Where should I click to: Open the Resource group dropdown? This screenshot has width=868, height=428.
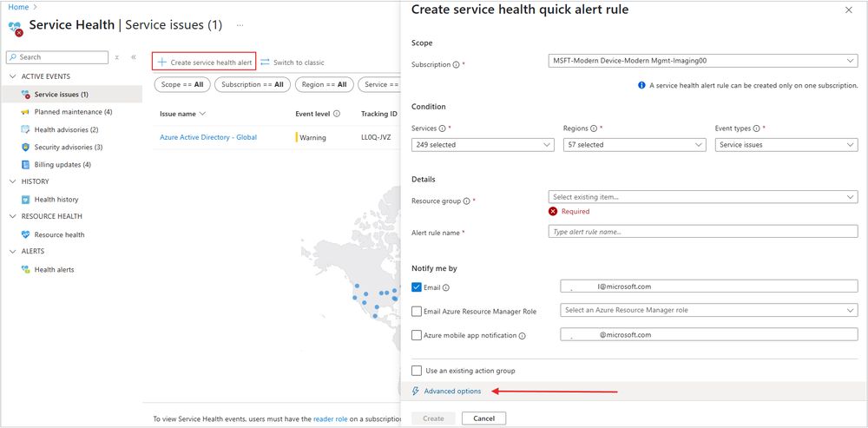(x=702, y=196)
